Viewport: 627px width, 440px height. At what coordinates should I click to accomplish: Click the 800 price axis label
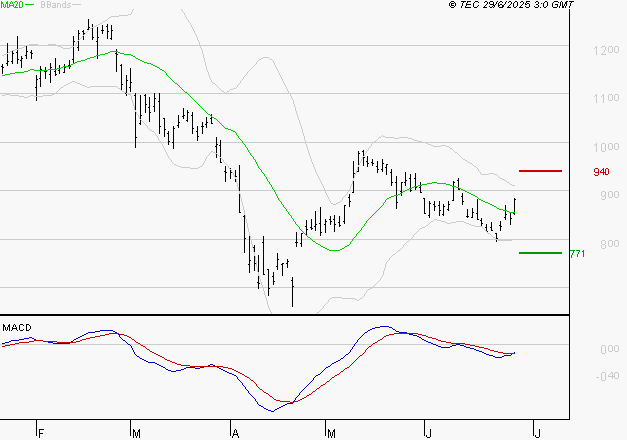click(610, 244)
